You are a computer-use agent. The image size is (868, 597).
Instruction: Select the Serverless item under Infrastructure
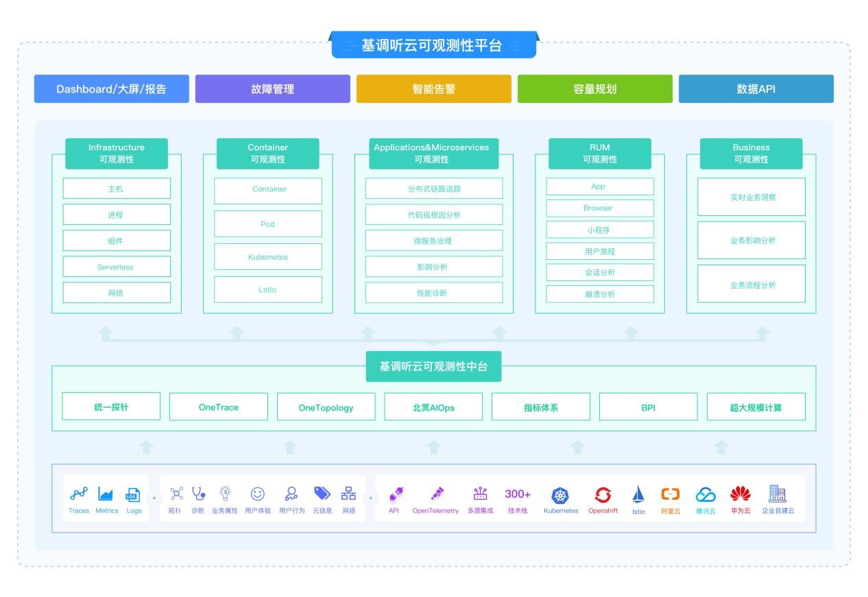coord(116,267)
